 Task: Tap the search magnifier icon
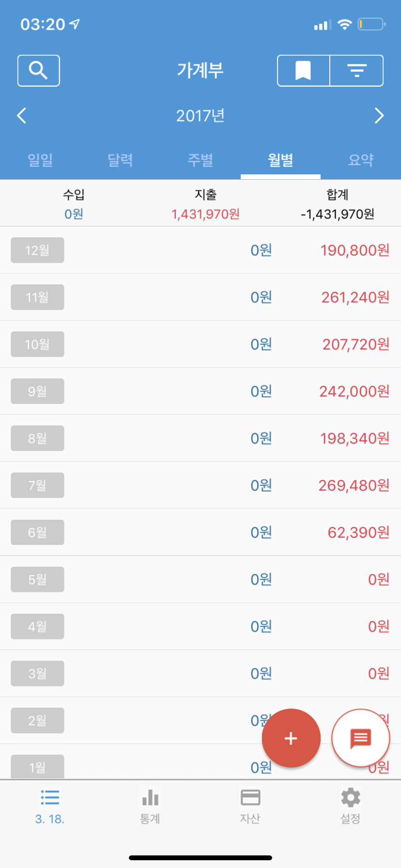tap(38, 71)
